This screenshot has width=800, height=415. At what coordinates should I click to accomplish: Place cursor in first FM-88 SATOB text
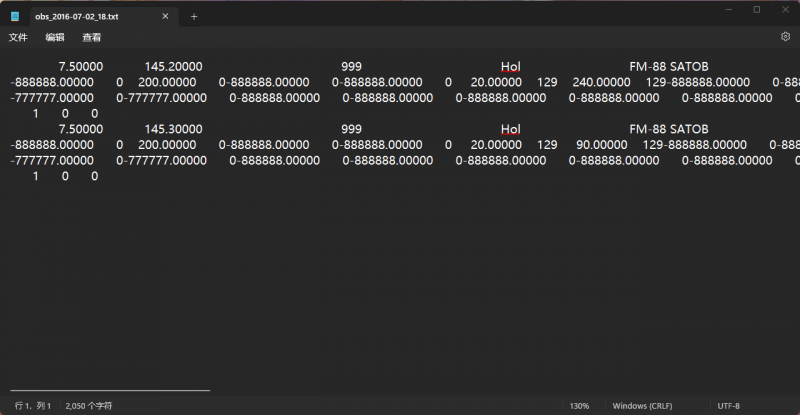point(668,67)
